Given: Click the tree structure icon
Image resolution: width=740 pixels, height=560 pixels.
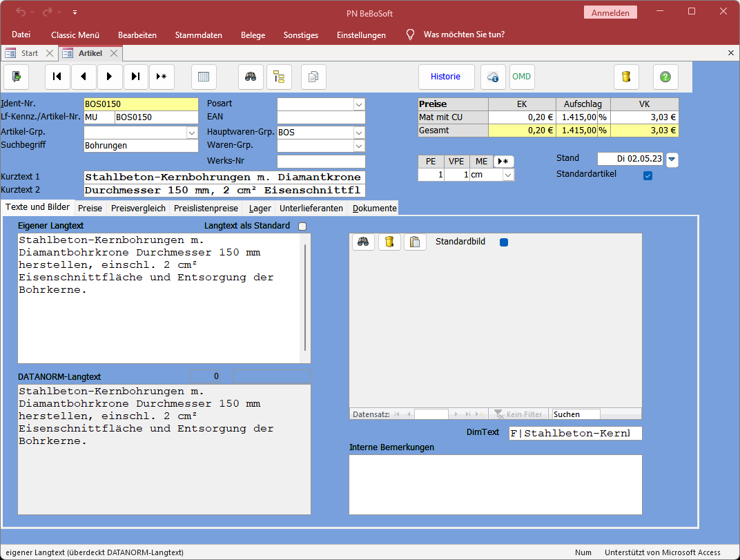Looking at the screenshot, I should click(x=280, y=77).
